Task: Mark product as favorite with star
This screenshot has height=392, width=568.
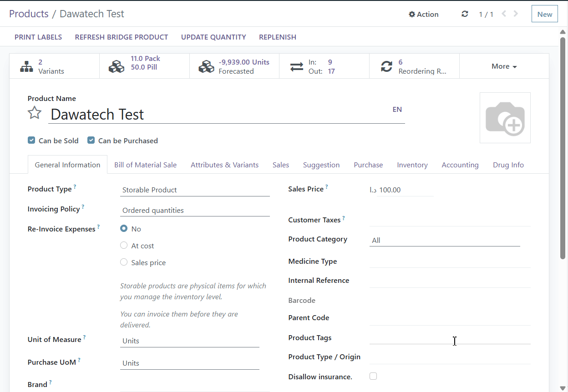Action: click(35, 113)
